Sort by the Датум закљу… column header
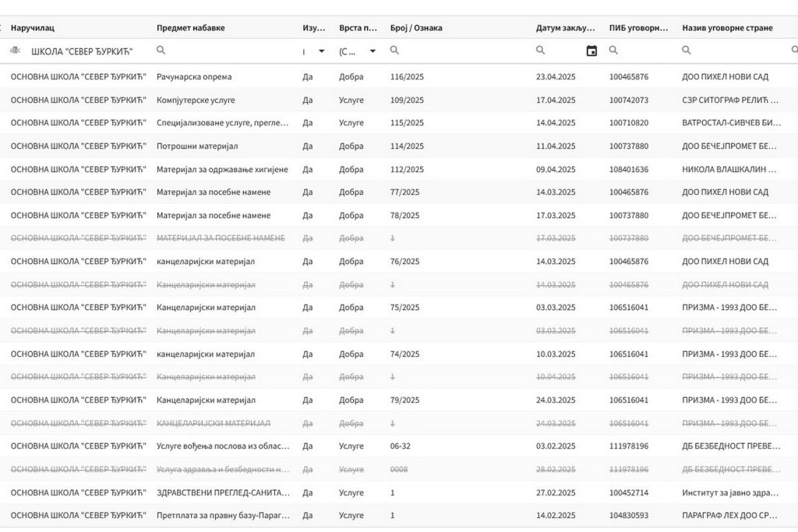 tap(566, 28)
